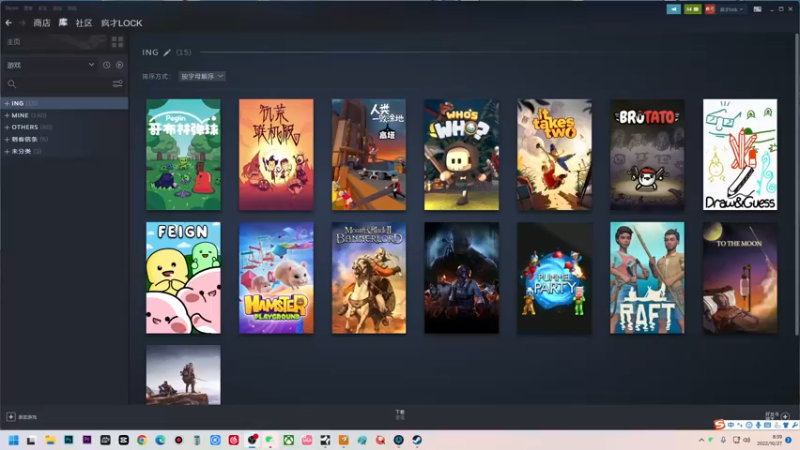
Task: Click the Sogou input method S icon
Action: 719,424
